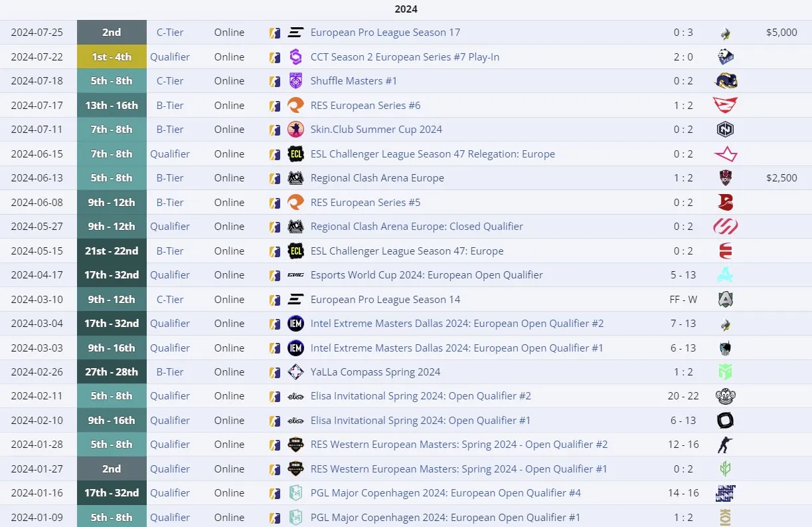This screenshot has width=812, height=527.
Task: Click the RES European Series #6 orange icon
Action: (x=295, y=106)
